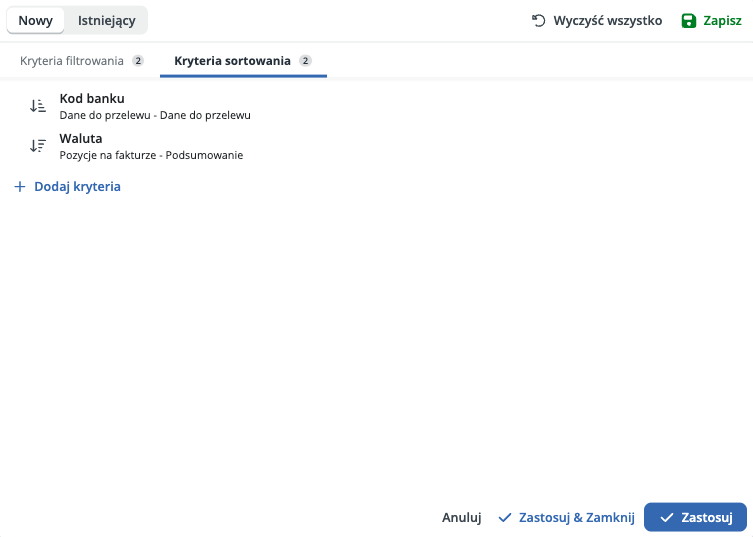Image resolution: width=753 pixels, height=537 pixels.
Task: Select the Waluta criterion title
Action: pos(81,138)
